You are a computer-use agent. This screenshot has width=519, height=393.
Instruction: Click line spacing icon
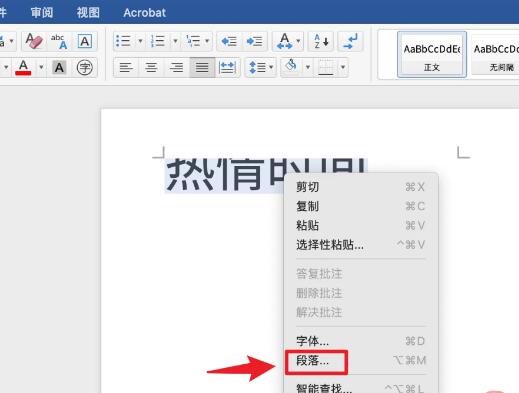257,68
